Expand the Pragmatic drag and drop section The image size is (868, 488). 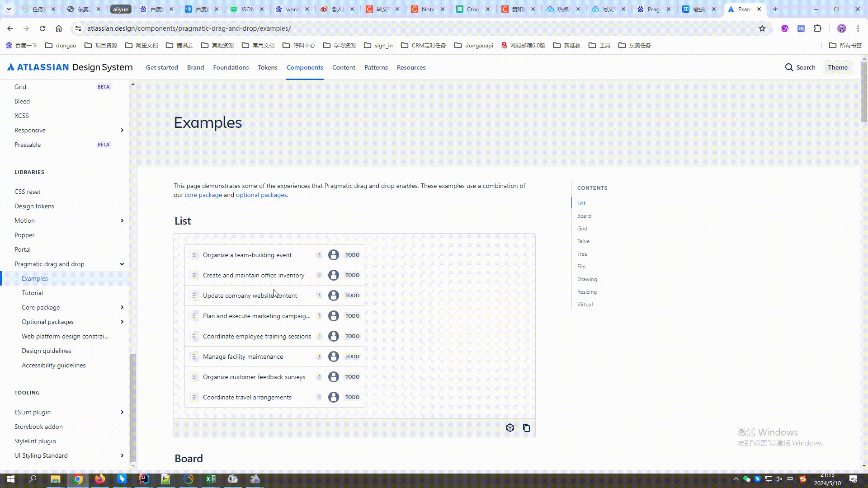122,264
